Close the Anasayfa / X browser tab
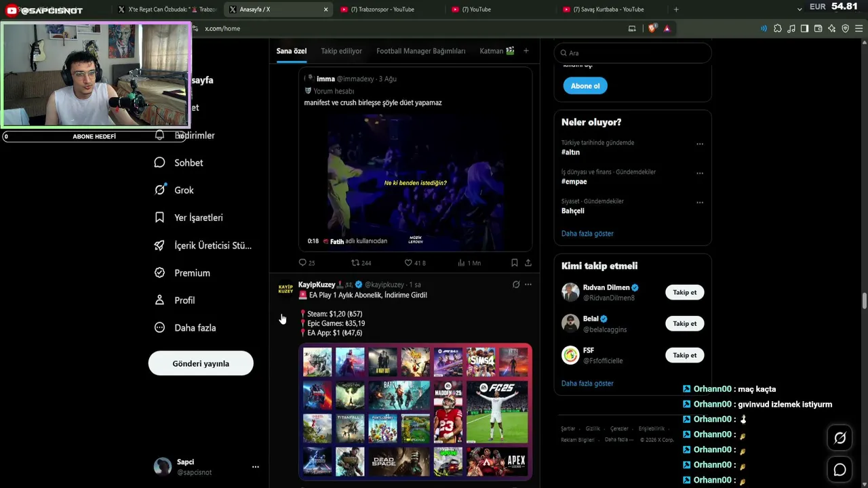This screenshot has width=868, height=488. 325,9
